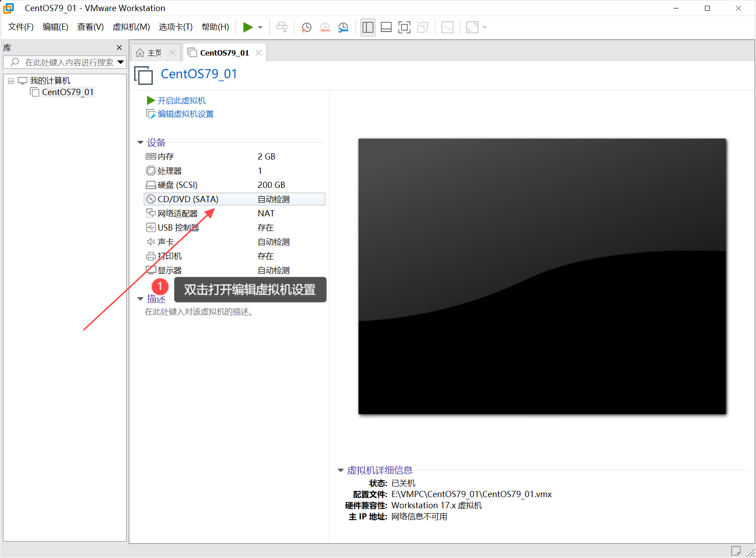Close the CentOS79_01 tab
The width and height of the screenshot is (756, 558).
[x=259, y=53]
